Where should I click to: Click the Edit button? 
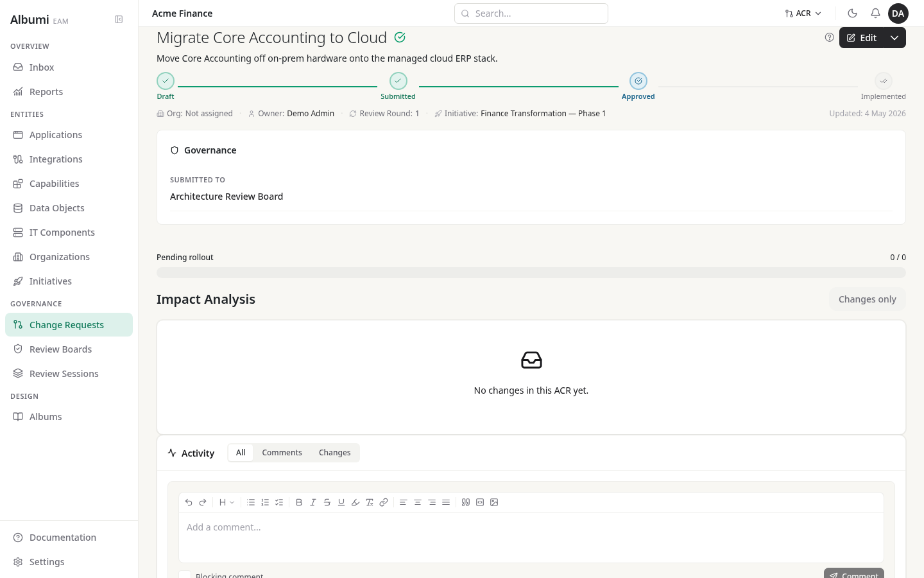tap(861, 38)
